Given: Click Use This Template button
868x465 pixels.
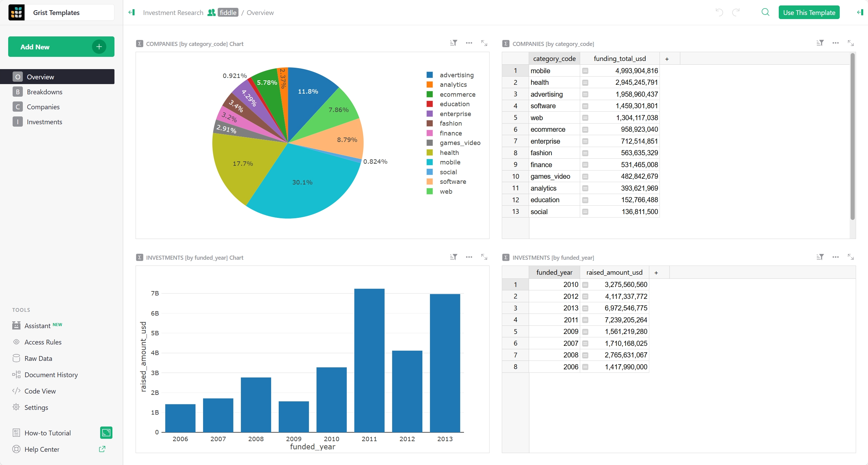Looking at the screenshot, I should (809, 13).
